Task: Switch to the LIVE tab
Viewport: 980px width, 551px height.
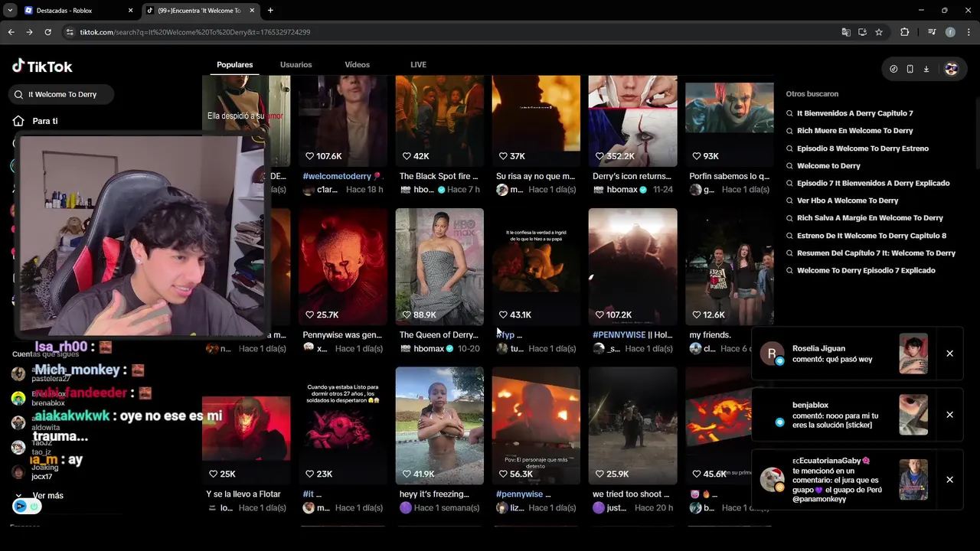Action: coord(418,65)
